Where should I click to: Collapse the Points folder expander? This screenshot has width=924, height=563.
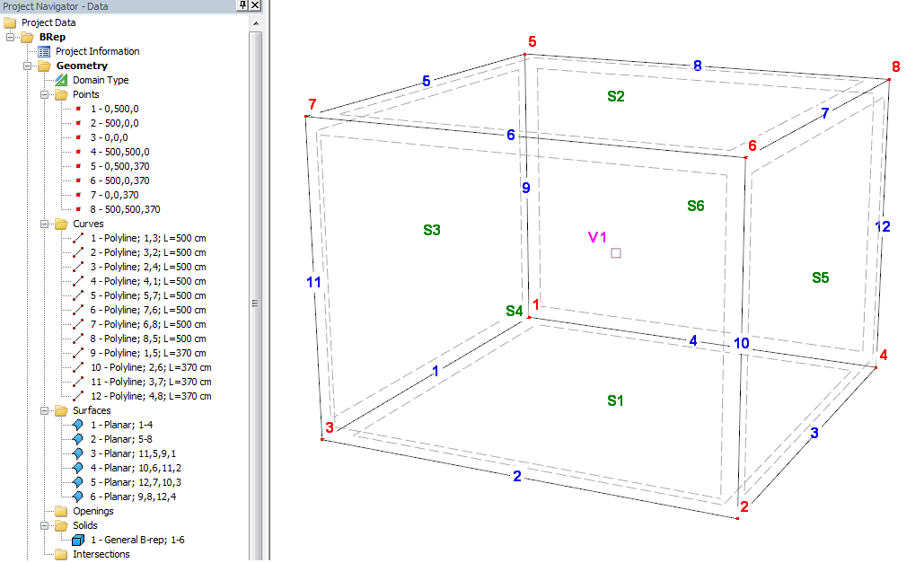click(x=44, y=95)
